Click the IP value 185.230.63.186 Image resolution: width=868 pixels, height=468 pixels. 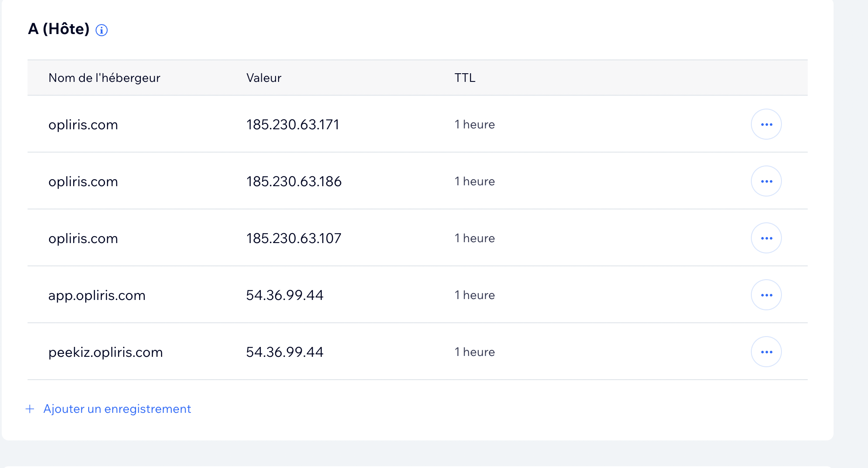294,182
